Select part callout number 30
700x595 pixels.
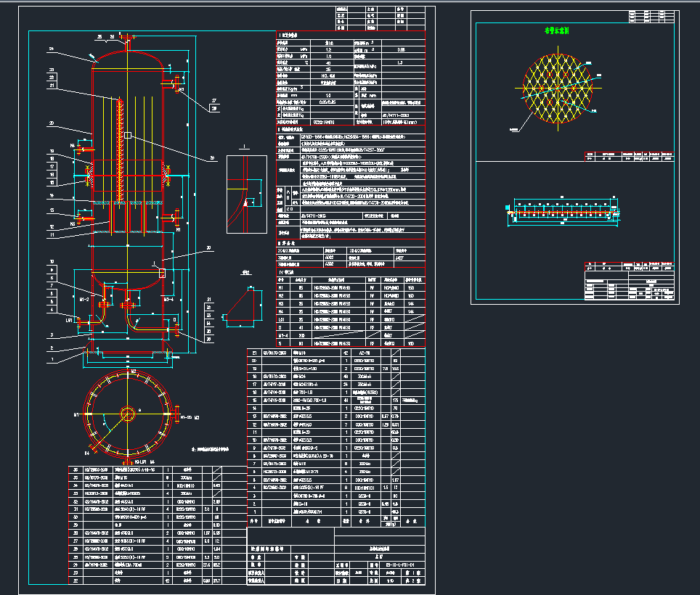click(x=209, y=249)
